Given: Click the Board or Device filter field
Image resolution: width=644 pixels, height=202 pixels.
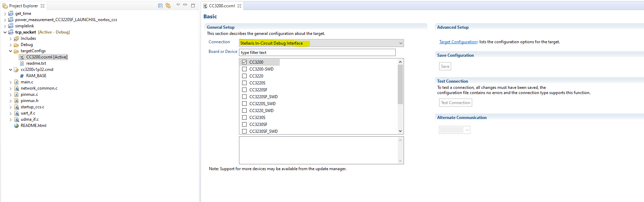Looking at the screenshot, I should click(x=317, y=53).
